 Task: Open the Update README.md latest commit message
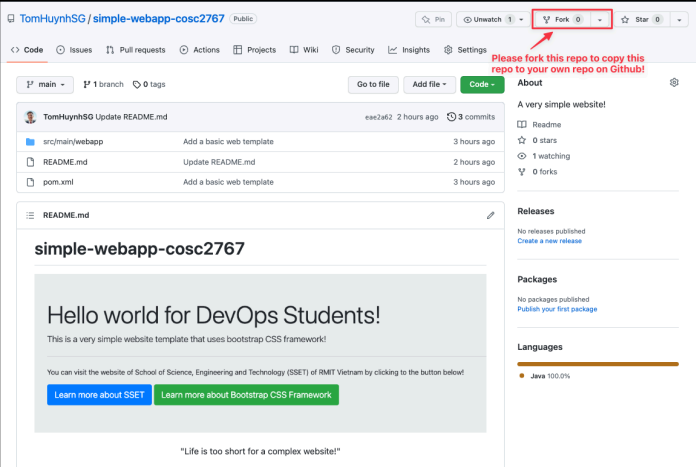tap(131, 117)
